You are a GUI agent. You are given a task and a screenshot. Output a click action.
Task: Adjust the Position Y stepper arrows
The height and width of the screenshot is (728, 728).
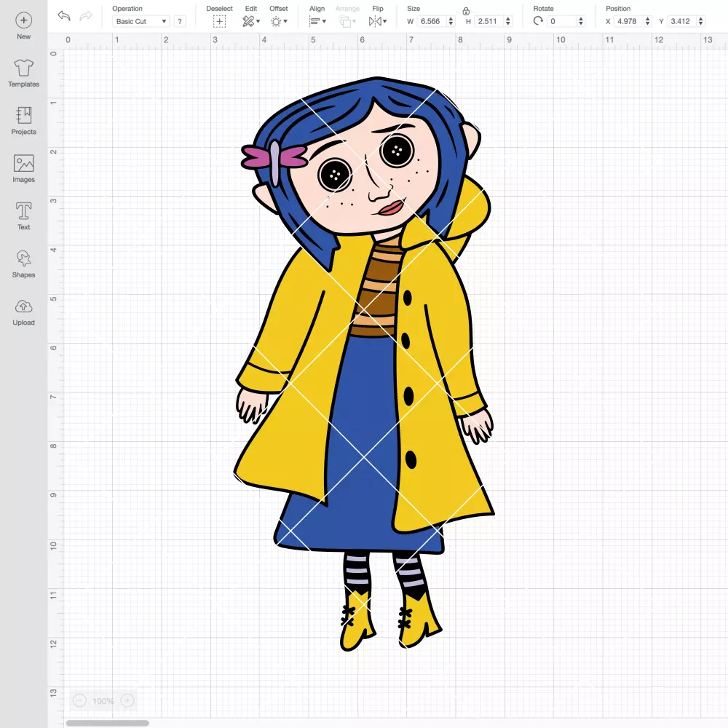[x=700, y=21]
